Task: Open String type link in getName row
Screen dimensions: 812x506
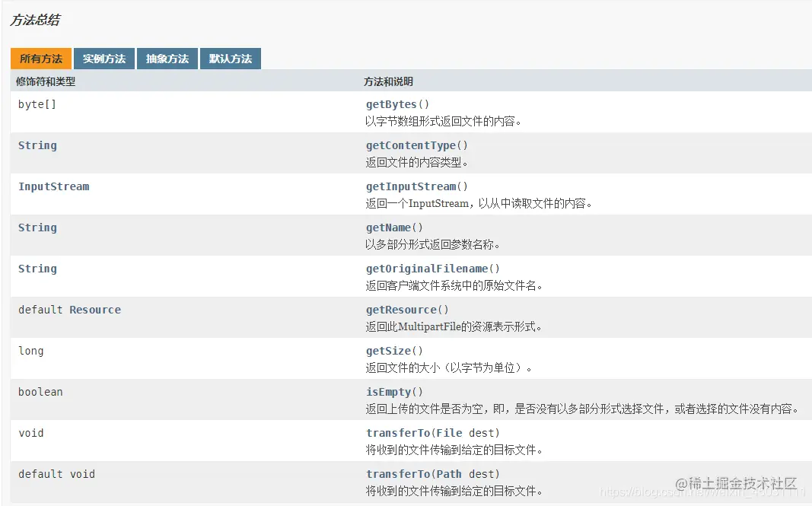Action: pos(37,228)
